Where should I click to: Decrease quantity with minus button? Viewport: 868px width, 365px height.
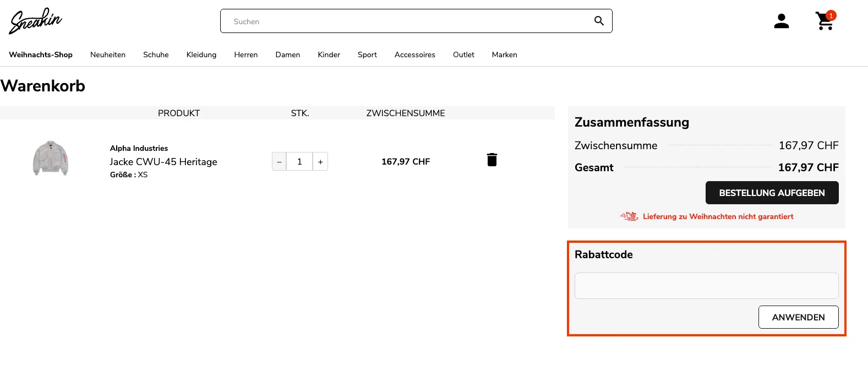tap(279, 162)
